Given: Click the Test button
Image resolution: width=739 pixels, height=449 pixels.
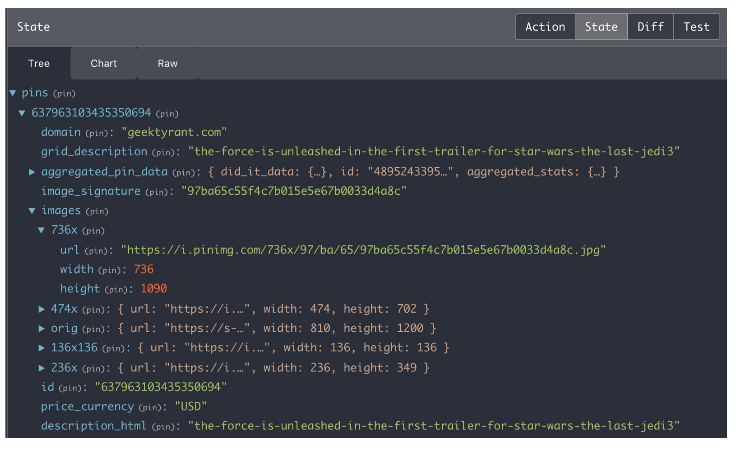Looking at the screenshot, I should [697, 27].
